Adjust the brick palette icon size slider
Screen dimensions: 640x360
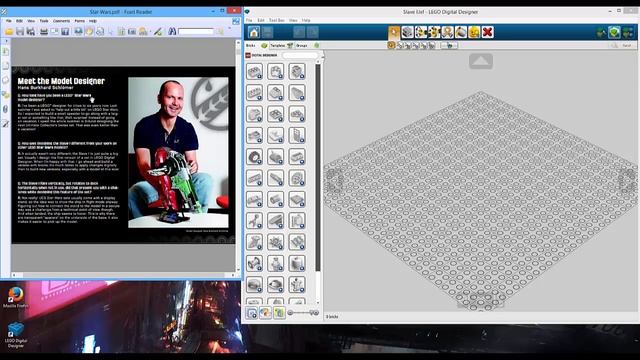[x=303, y=313]
